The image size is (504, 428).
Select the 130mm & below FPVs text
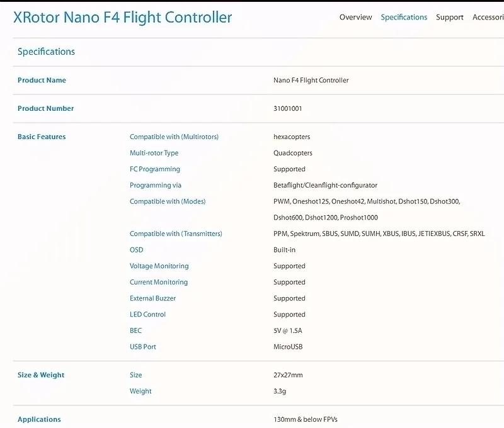pyautogui.click(x=306, y=419)
